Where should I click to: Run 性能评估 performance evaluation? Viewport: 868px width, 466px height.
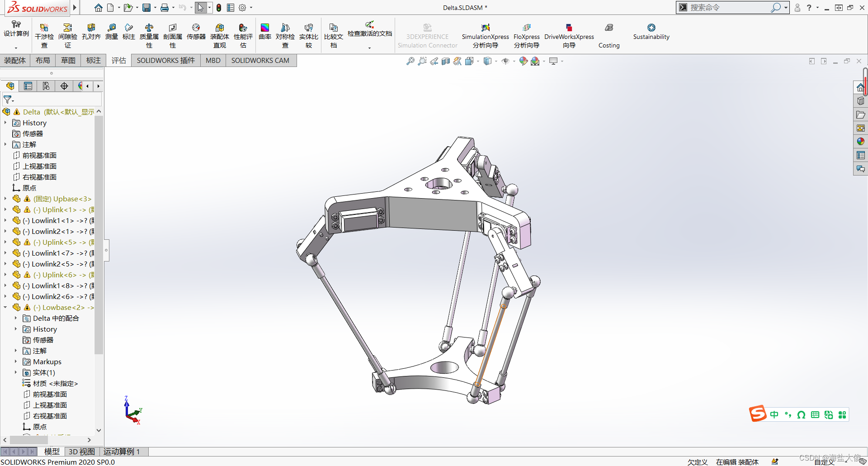(x=243, y=35)
